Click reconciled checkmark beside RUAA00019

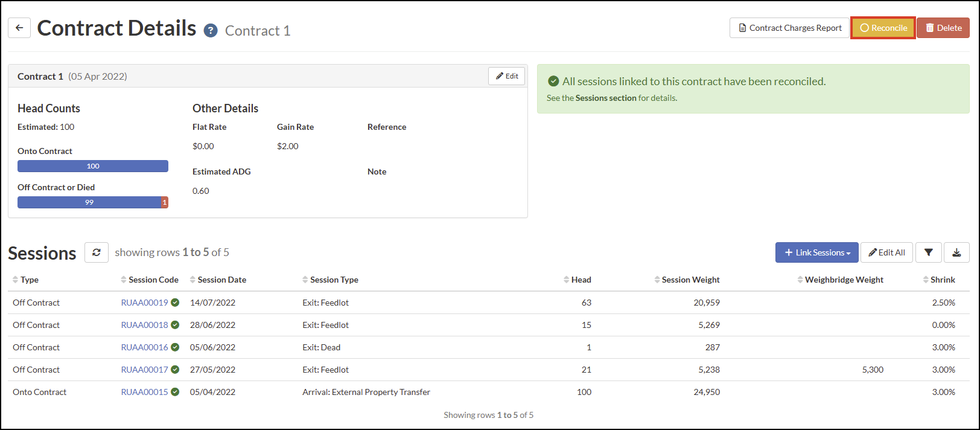(175, 303)
